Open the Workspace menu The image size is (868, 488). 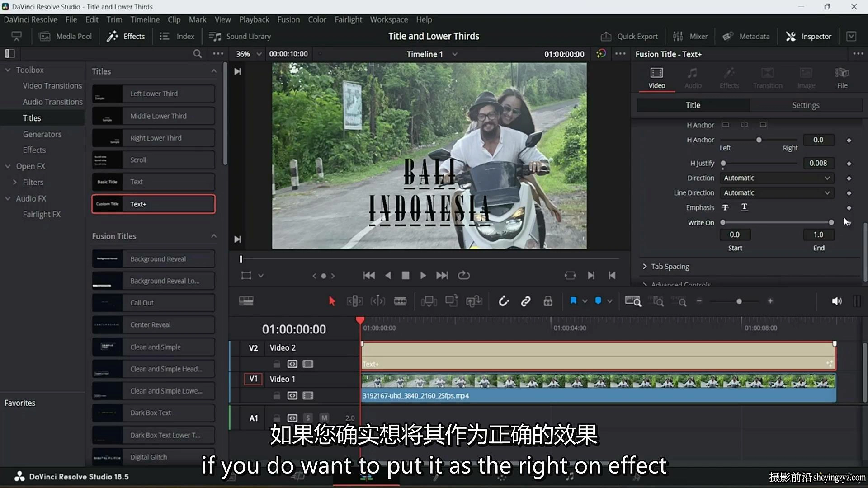click(x=389, y=19)
